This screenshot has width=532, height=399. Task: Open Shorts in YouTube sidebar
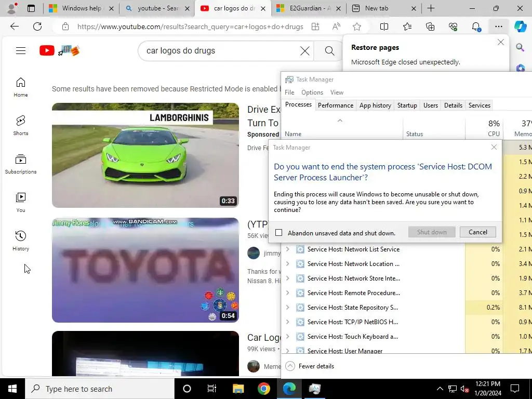click(21, 126)
